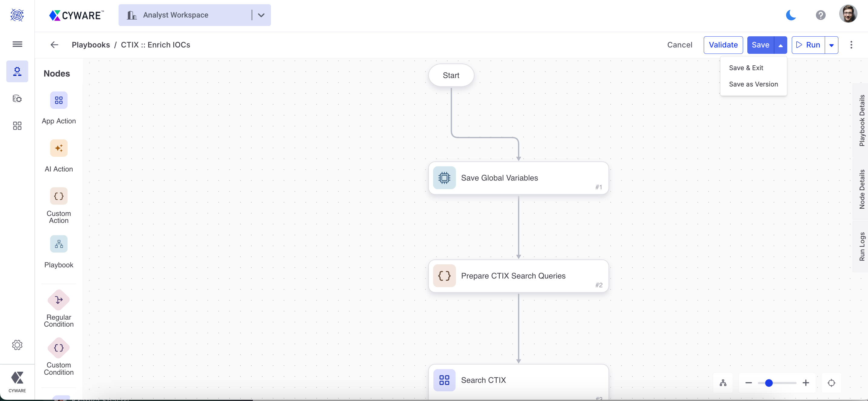Click the Validate button
868x401 pixels.
point(723,45)
